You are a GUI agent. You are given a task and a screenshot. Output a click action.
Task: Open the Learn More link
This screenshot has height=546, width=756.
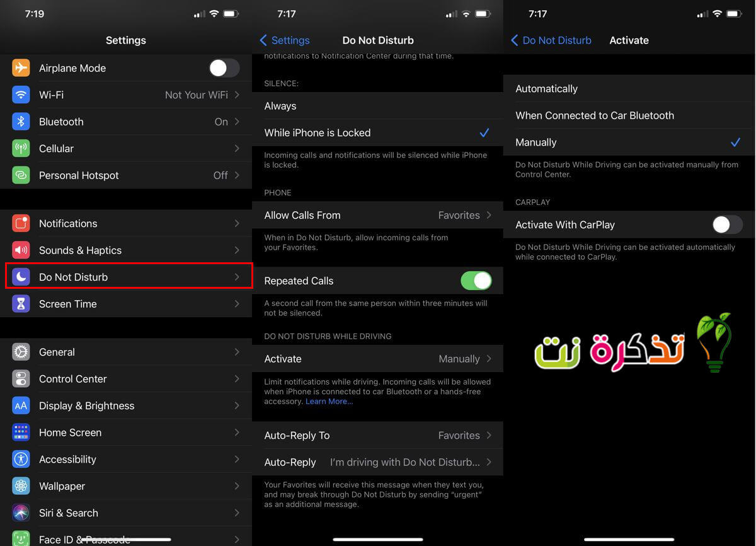pos(329,402)
